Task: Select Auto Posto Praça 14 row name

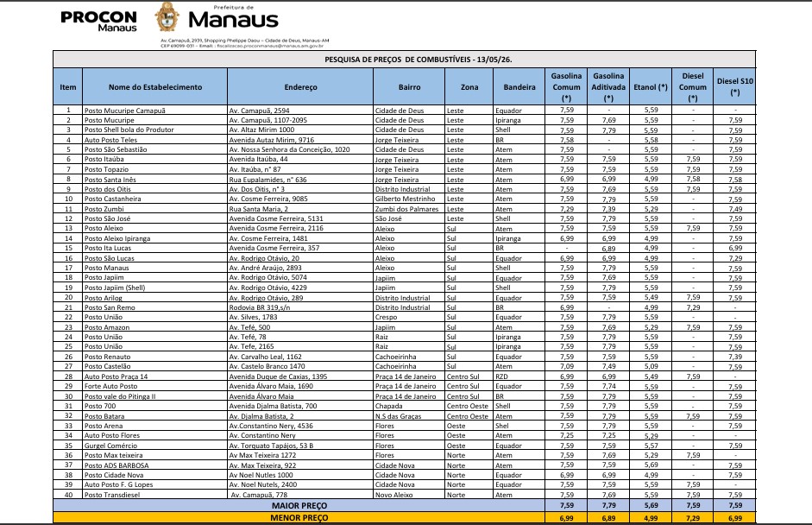Action: coord(116,376)
